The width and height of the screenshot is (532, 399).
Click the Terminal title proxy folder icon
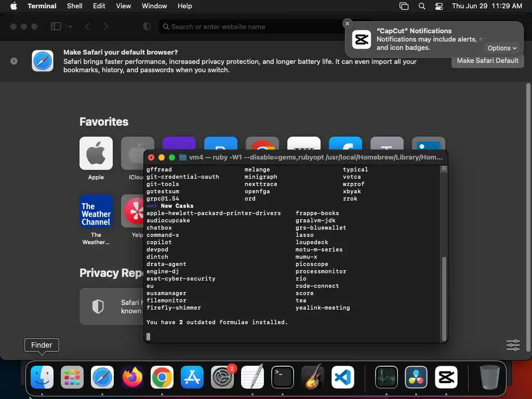[183, 157]
